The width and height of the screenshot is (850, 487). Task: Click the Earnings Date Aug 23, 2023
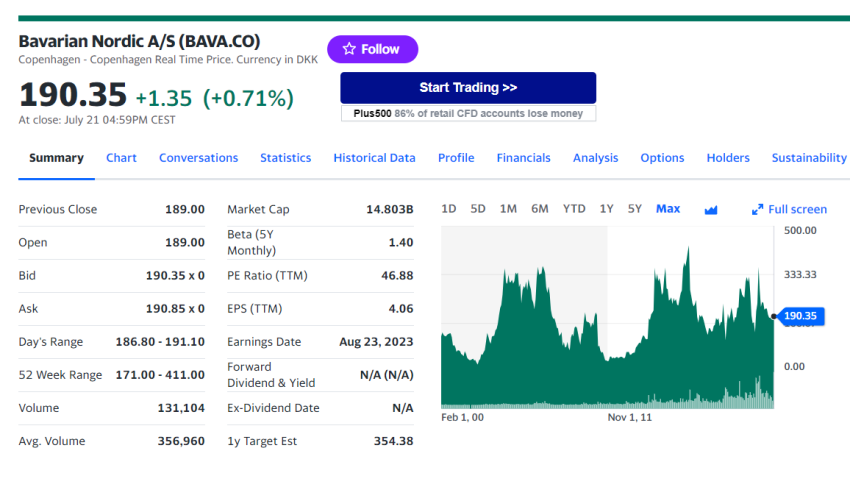pyautogui.click(x=376, y=342)
